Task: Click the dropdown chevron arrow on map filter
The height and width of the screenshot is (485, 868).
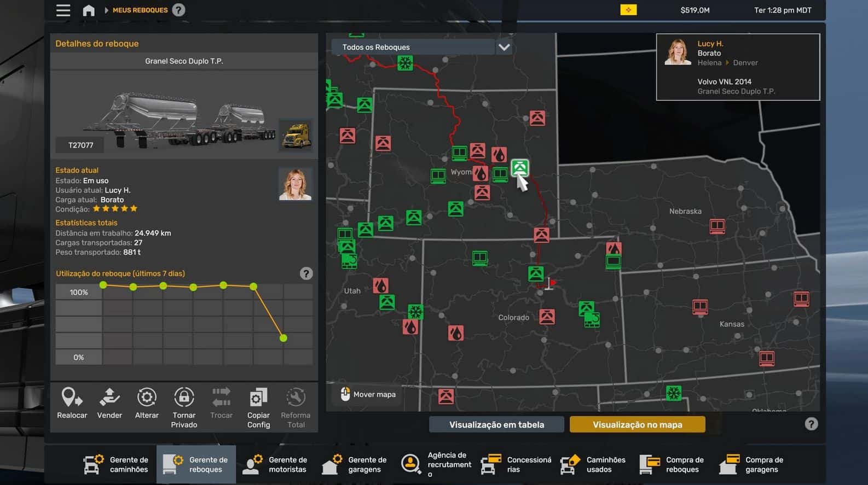Action: tap(504, 47)
